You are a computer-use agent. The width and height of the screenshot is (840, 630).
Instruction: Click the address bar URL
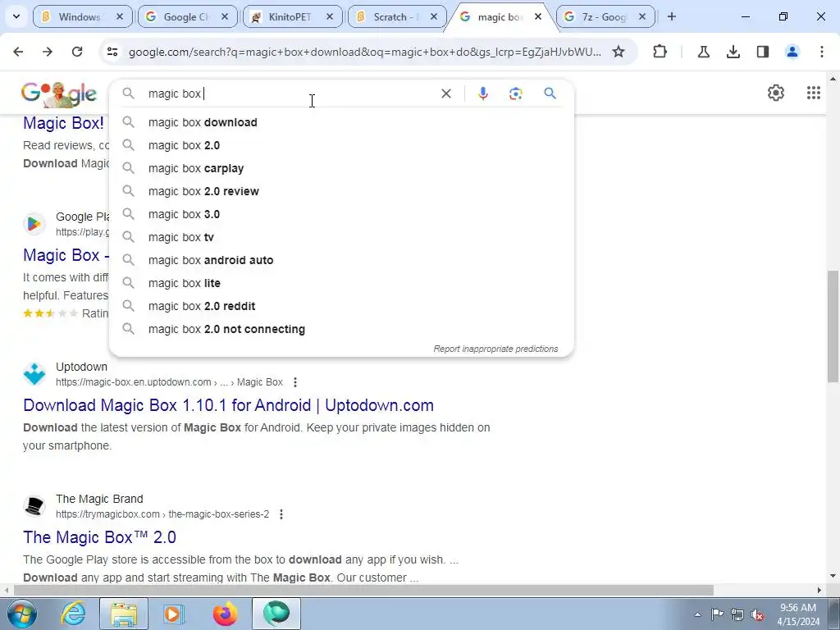(x=364, y=52)
